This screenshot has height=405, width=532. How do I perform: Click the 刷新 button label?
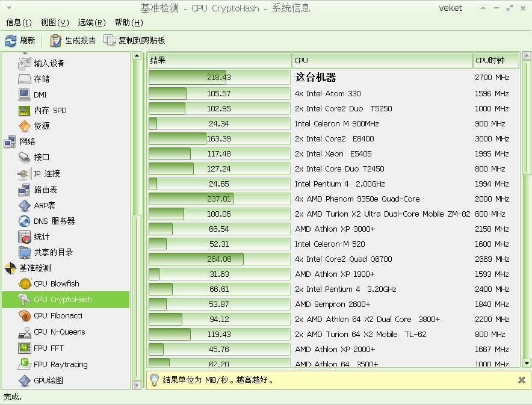(28, 40)
